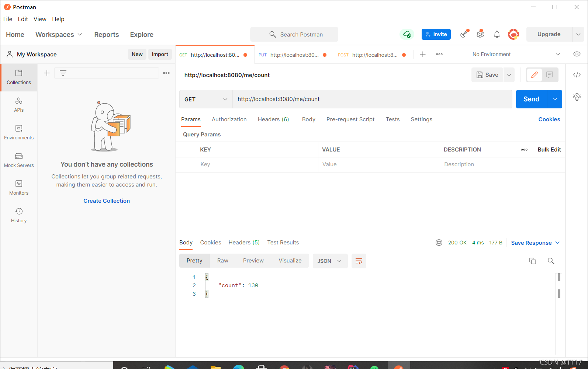Expand the Upgrade options arrow

point(578,34)
